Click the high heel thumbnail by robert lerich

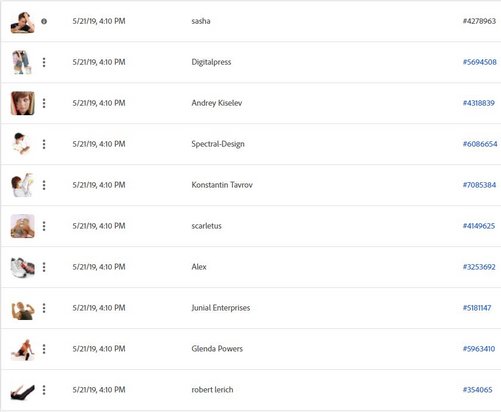[22, 392]
